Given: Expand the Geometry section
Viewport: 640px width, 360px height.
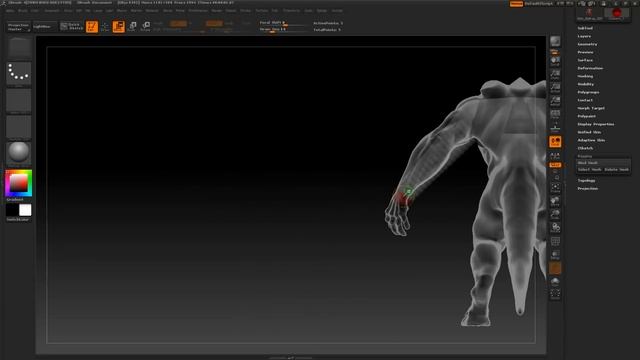Looking at the screenshot, I should [x=587, y=44].
